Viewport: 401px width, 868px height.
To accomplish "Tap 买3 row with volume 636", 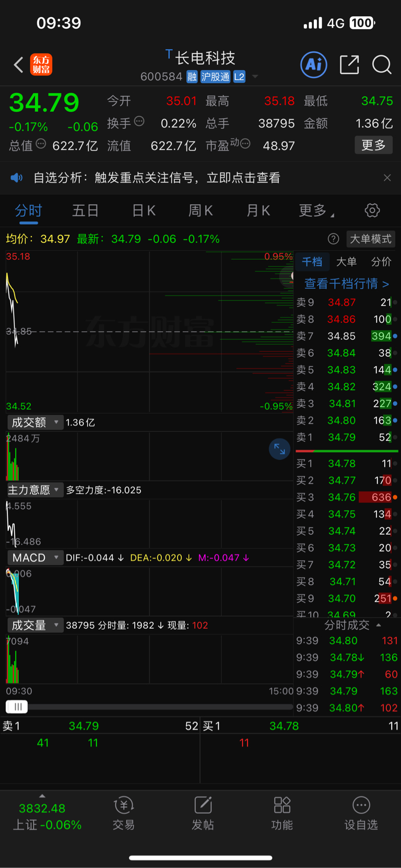I will click(347, 497).
